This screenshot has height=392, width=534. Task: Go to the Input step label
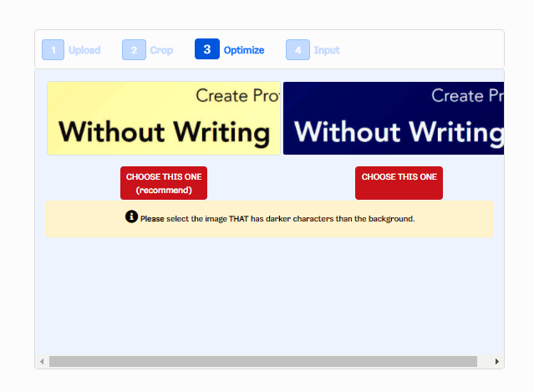click(x=327, y=50)
